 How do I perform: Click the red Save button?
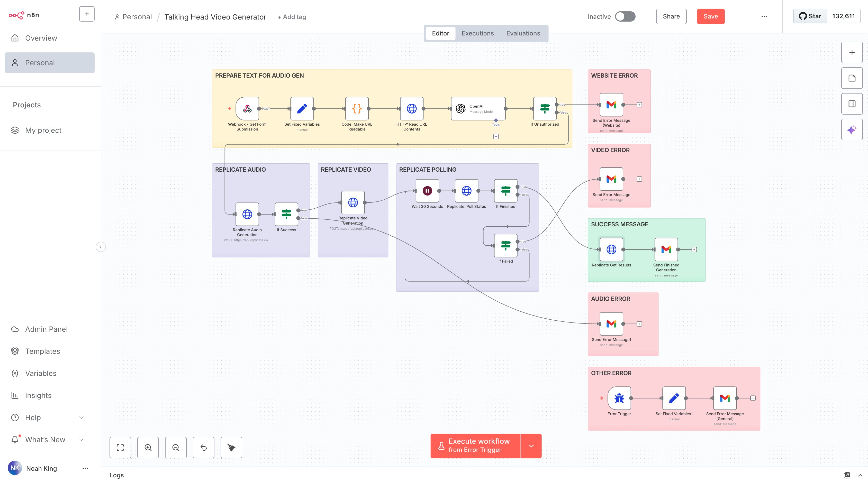710,16
